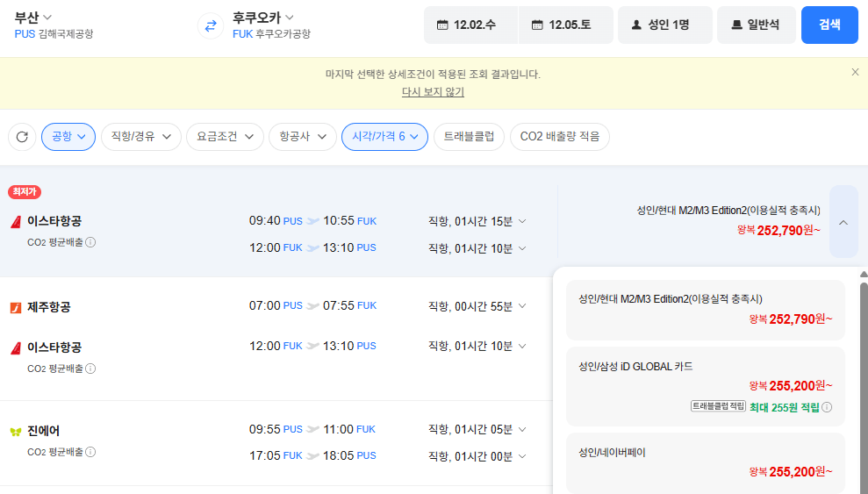The image size is (868, 494).
Task: Click the 검색 search button
Action: pyautogui.click(x=829, y=25)
